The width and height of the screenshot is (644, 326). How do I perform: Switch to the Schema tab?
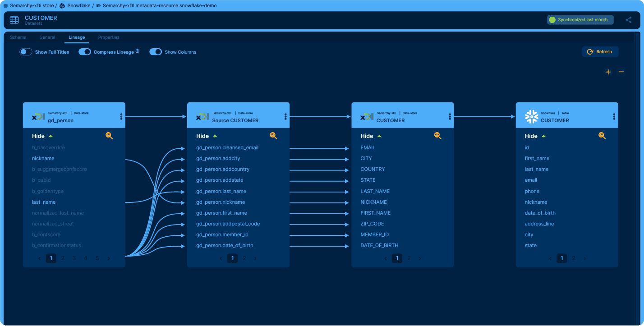pyautogui.click(x=18, y=37)
